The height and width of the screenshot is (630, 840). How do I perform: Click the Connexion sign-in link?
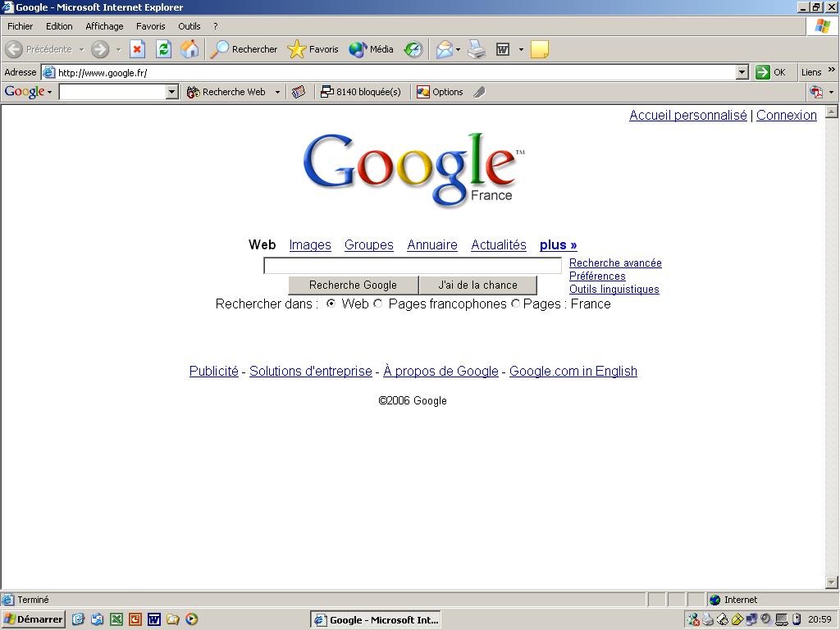click(x=787, y=115)
